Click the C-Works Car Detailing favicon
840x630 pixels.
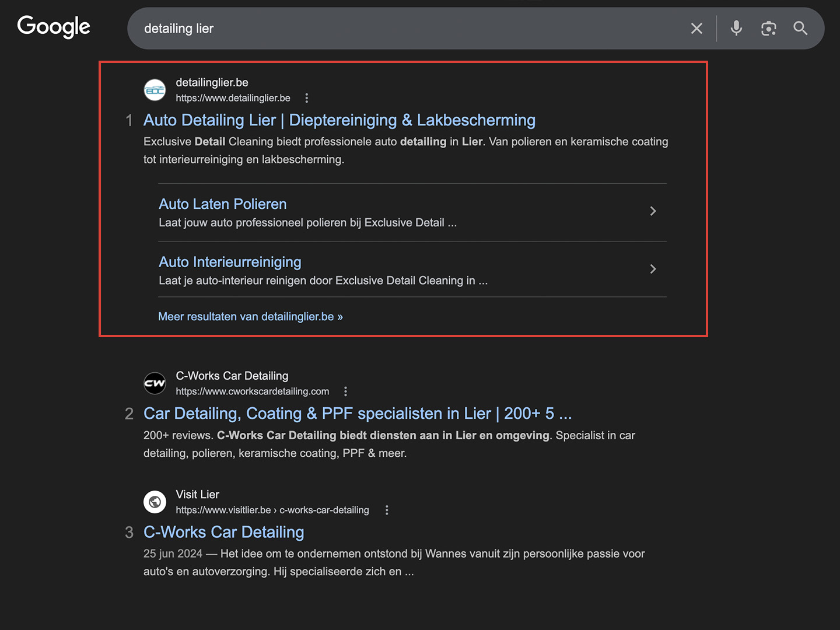pyautogui.click(x=155, y=383)
